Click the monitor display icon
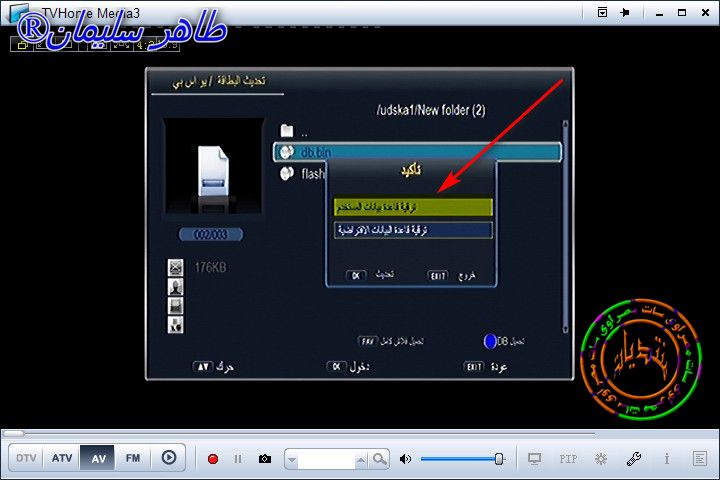The height and width of the screenshot is (480, 720). [x=534, y=459]
